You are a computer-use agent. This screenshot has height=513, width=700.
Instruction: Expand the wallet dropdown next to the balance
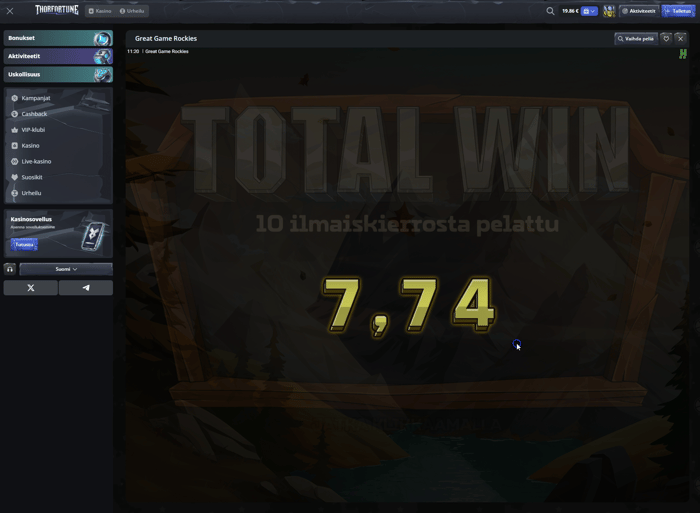pos(589,11)
